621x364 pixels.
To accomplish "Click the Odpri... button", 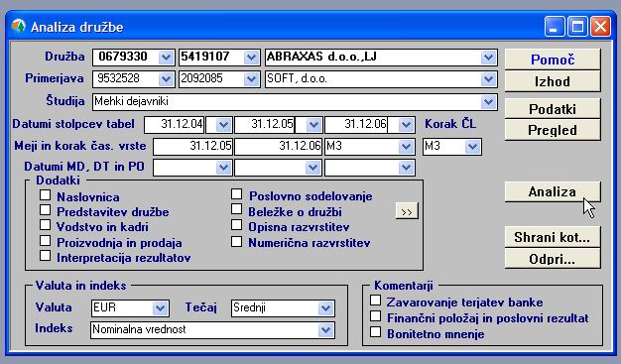I will (x=553, y=259).
